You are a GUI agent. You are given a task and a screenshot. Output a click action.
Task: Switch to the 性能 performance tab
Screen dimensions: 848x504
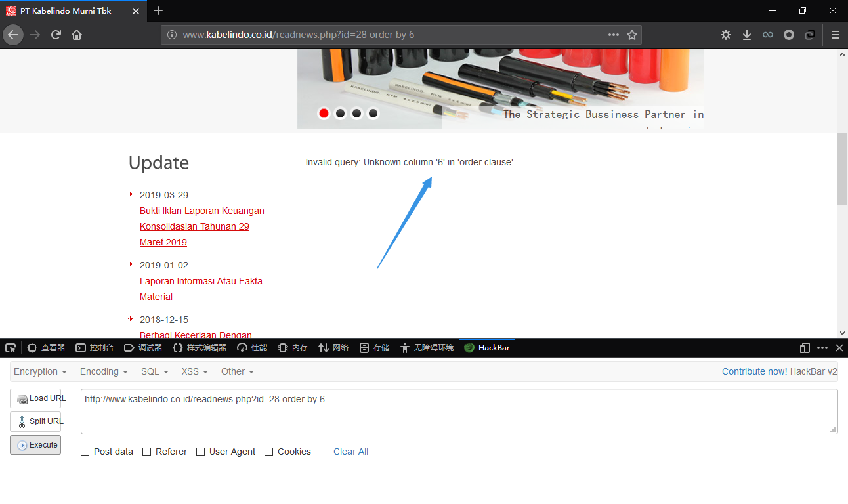click(x=252, y=348)
